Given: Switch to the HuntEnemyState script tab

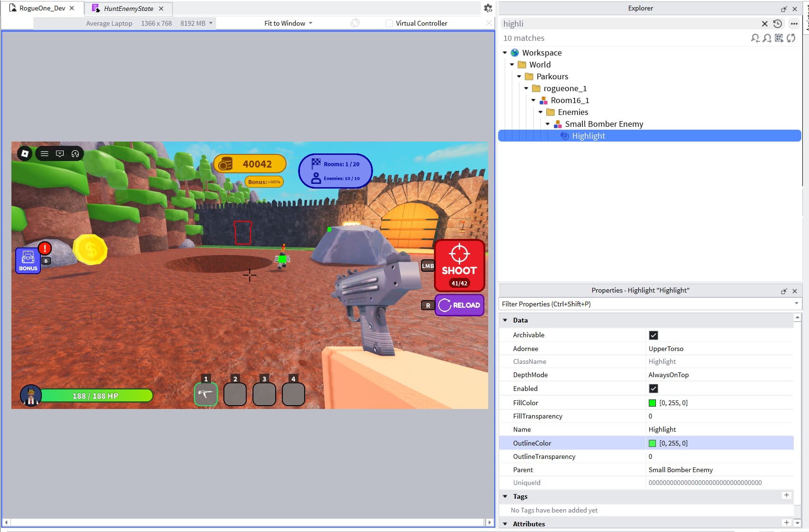Looking at the screenshot, I should (x=128, y=9).
